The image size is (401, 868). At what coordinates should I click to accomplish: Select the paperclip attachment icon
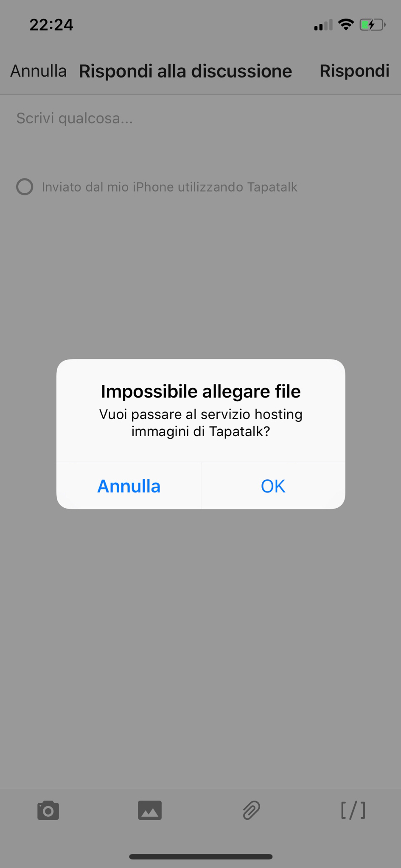[251, 810]
